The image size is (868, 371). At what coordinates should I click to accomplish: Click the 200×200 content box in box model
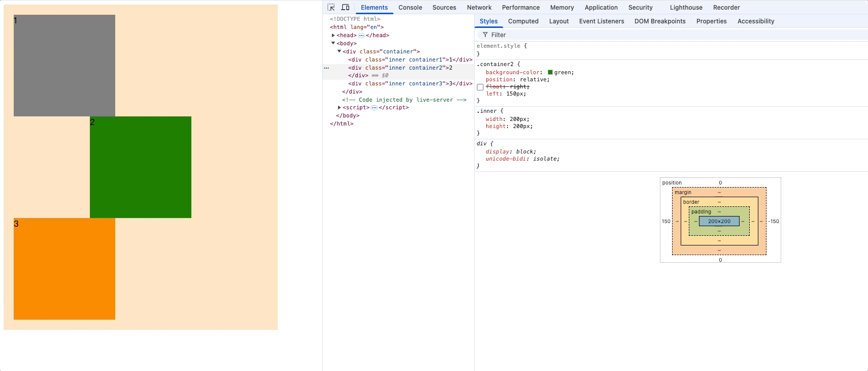[719, 221]
